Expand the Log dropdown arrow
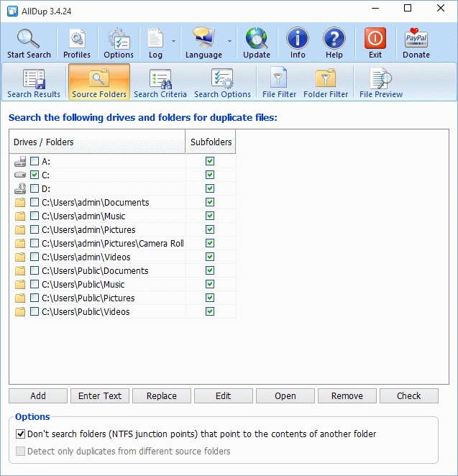The width and height of the screenshot is (458, 476). click(x=173, y=41)
